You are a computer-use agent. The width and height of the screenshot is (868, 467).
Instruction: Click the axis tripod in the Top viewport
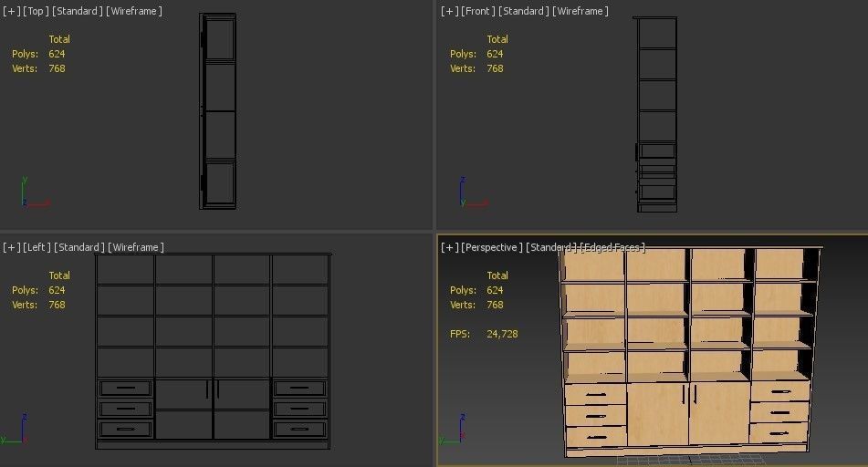click(35, 192)
